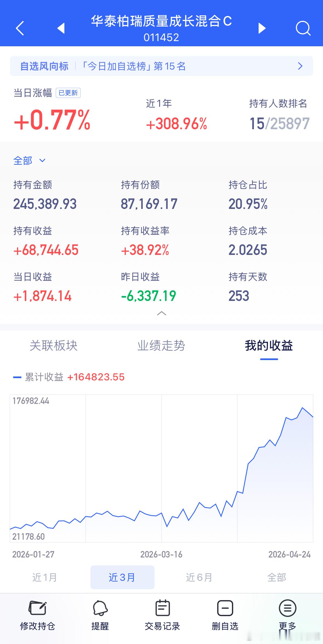The width and height of the screenshot is (323, 644).
Task: Go to next fund with right triangle
Action: [262, 28]
